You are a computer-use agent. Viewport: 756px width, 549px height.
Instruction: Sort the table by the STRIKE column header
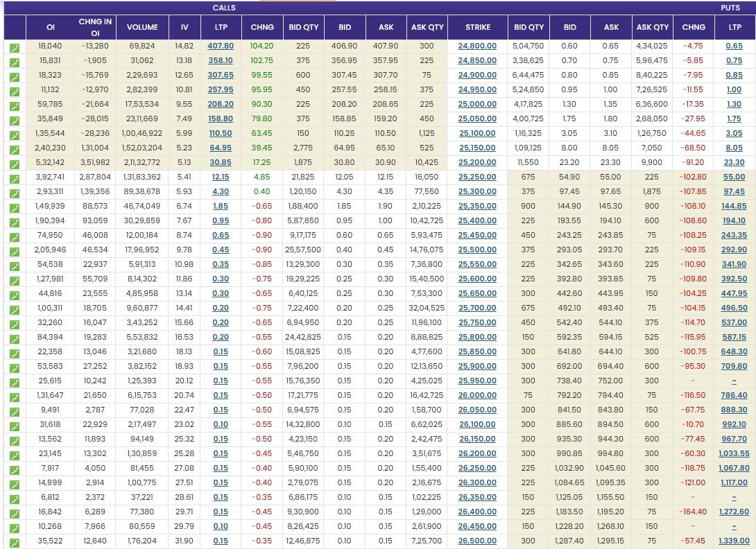pyautogui.click(x=476, y=26)
